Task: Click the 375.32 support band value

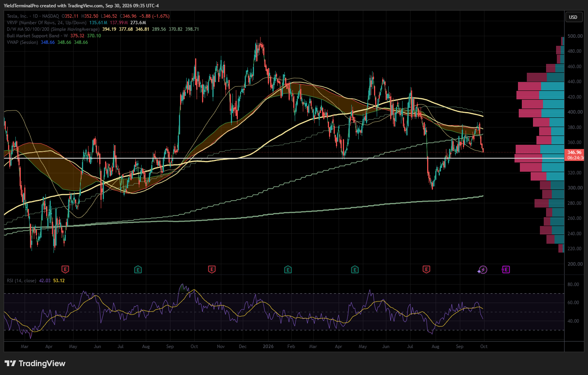Action: point(77,36)
